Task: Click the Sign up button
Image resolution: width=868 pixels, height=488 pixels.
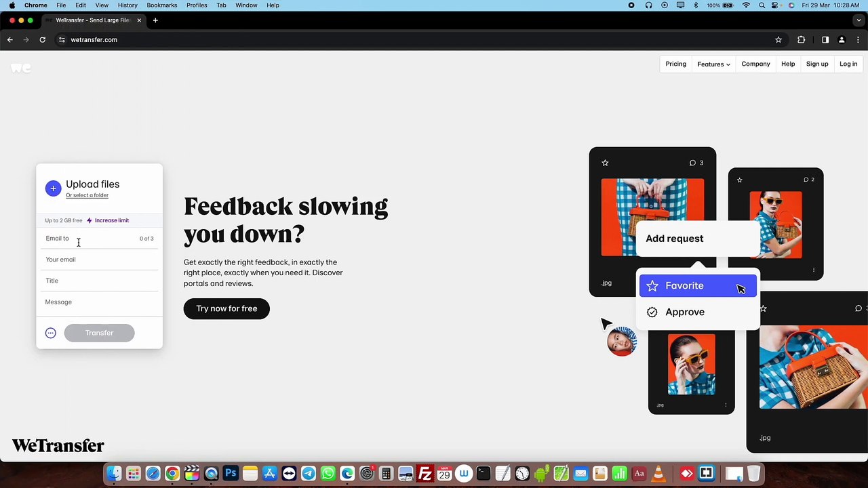Action: tap(817, 64)
